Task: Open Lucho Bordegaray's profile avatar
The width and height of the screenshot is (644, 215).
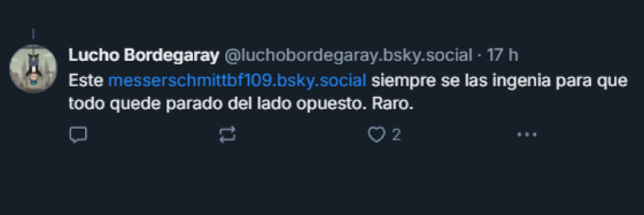Action: [33, 69]
